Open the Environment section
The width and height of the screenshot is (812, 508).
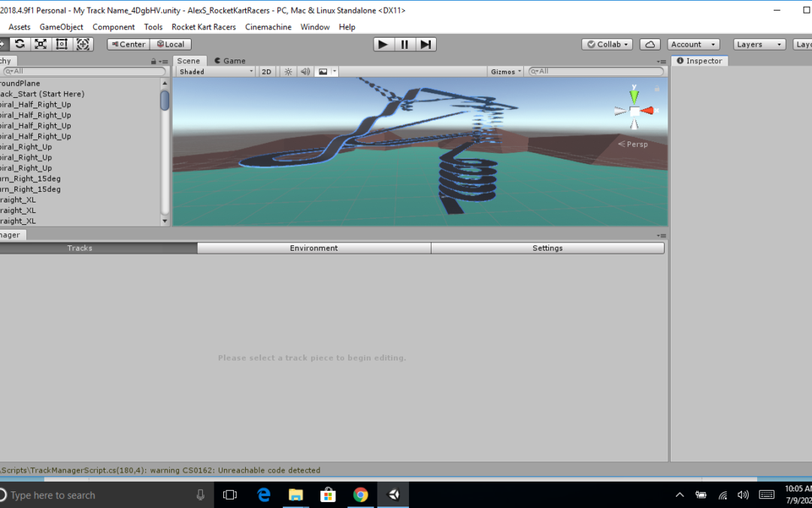pos(314,248)
